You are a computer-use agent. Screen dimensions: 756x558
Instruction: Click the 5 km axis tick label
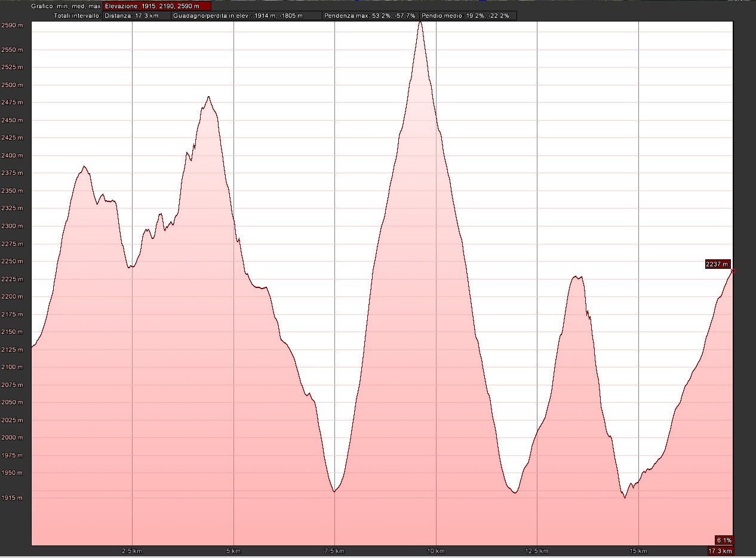pos(233,551)
